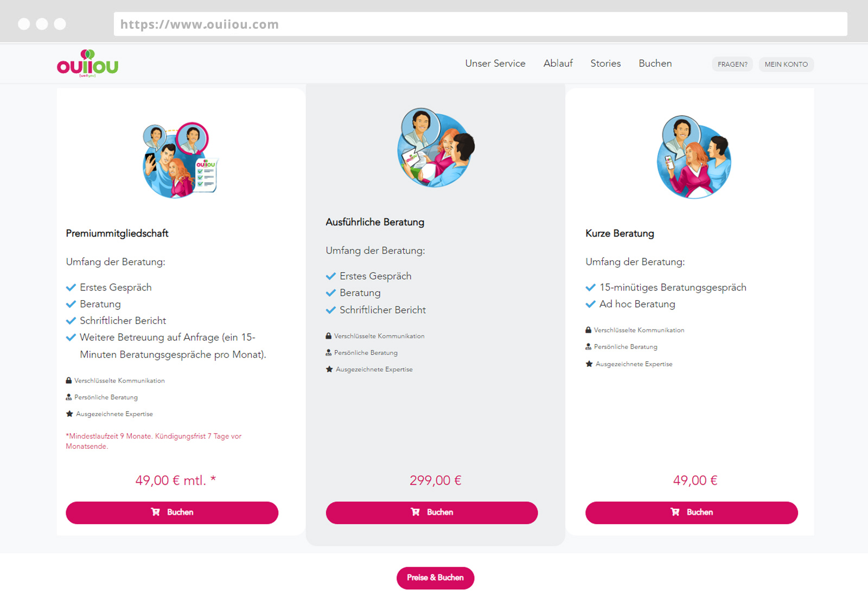Viewport: 868px width, 597px height.
Task: Click lock icon beside Verschlüsselte Kommunikation in Premium card
Action: tap(69, 380)
